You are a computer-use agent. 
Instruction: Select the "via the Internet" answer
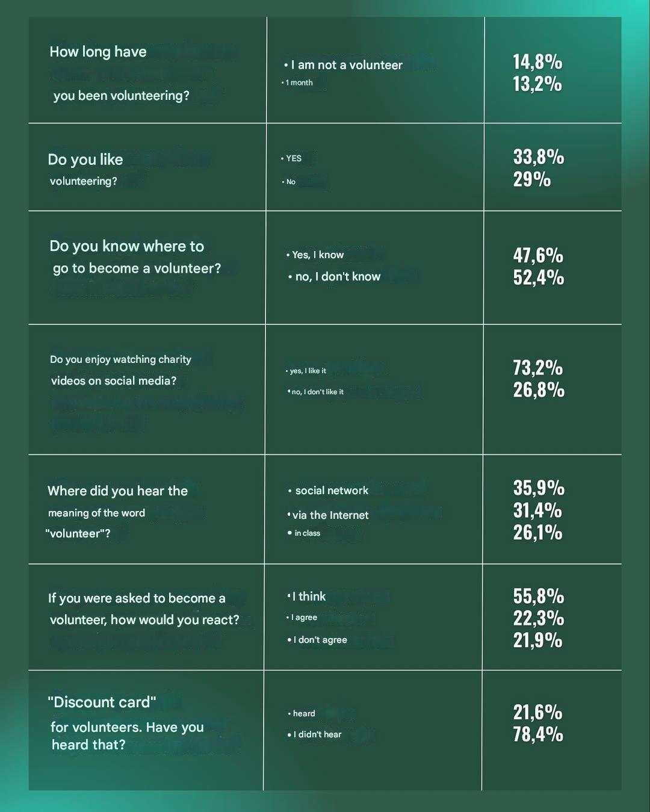coord(330,515)
